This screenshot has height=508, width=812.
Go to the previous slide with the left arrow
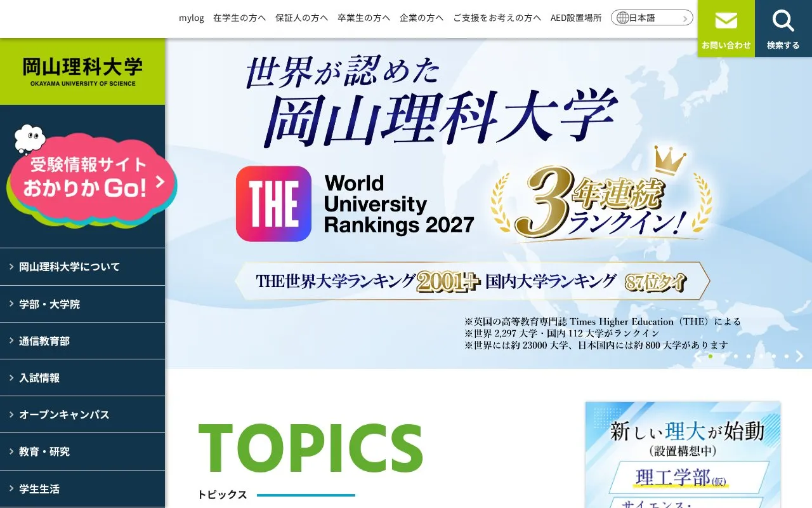tap(698, 356)
